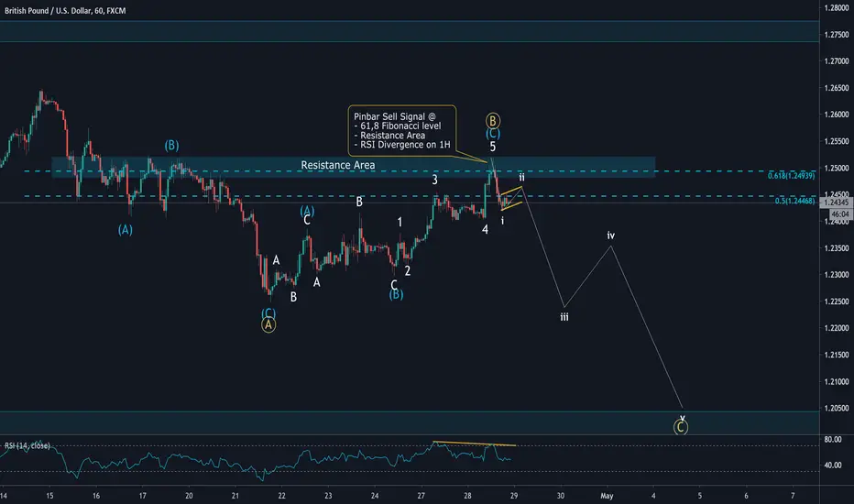Select the Pinbar Sell Signal callout box
The width and height of the screenshot is (854, 504).
(402, 131)
